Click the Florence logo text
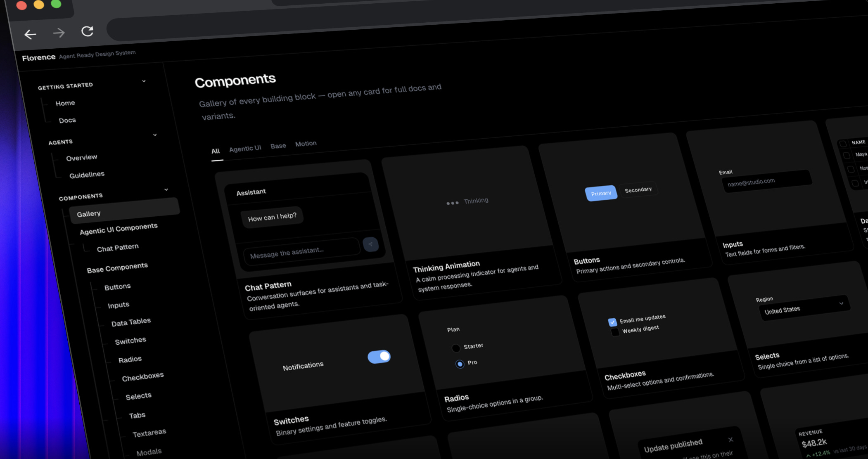Screen dimensions: 868x459 pos(38,57)
